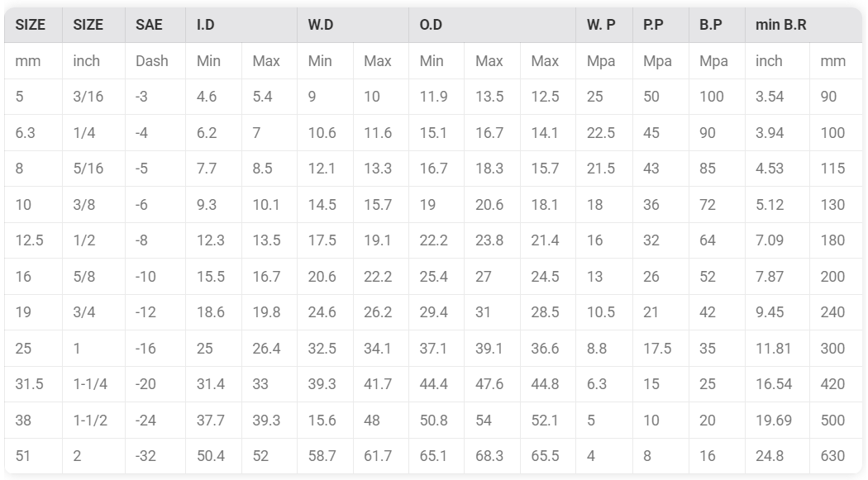Click the 1-1/2 inch size cell
Screen dimensions: 868x480
pos(93,421)
